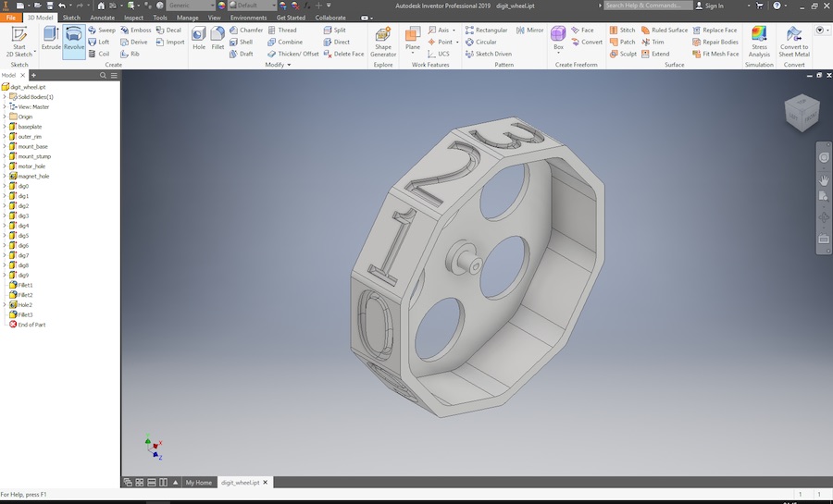
Task: Choose the Sweep tool
Action: [102, 31]
